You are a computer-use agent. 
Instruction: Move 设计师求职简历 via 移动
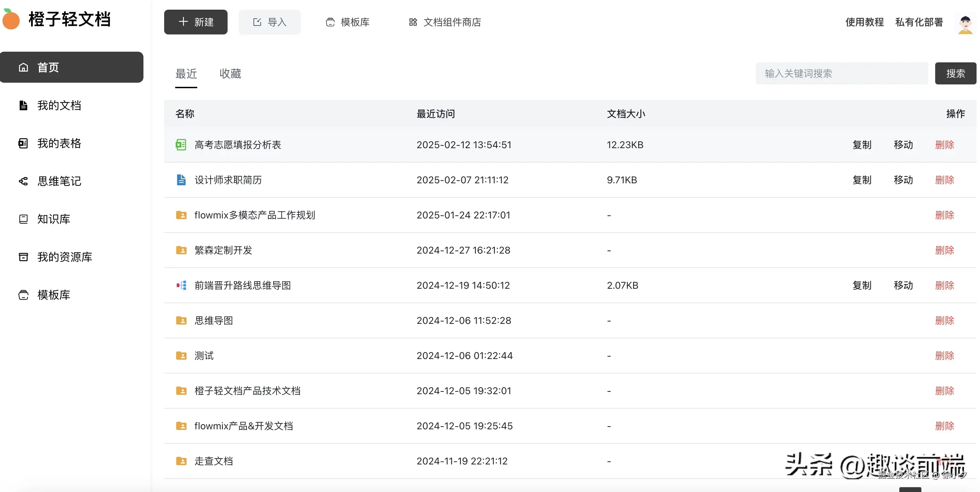coord(903,180)
